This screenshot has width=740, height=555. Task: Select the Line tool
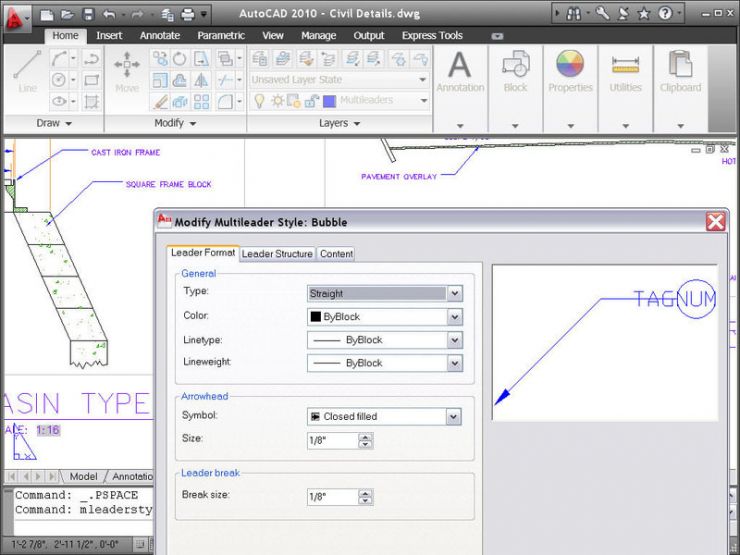pyautogui.click(x=27, y=71)
